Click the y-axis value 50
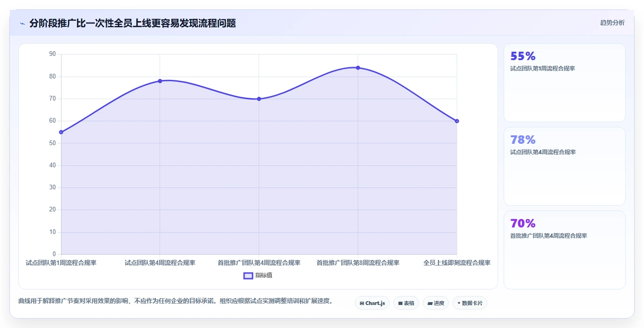The width and height of the screenshot is (644, 328). 52,143
